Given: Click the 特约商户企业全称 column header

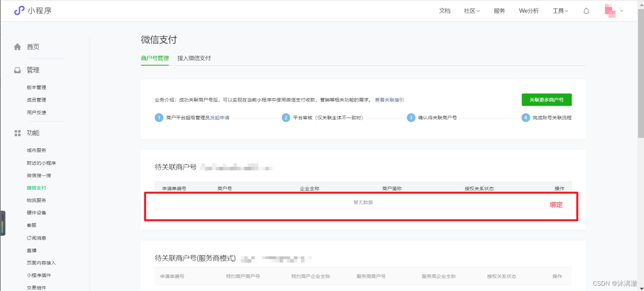Looking at the screenshot, I should 311,276.
